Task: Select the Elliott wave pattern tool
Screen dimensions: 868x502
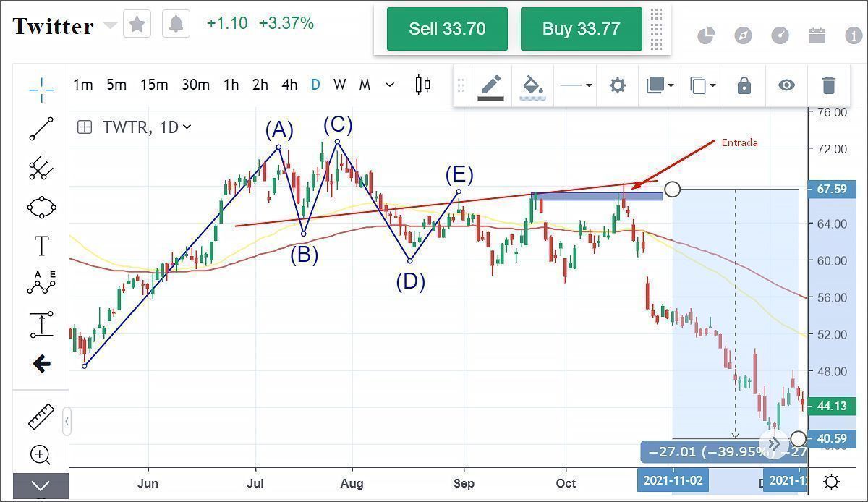Action: pyautogui.click(x=41, y=284)
